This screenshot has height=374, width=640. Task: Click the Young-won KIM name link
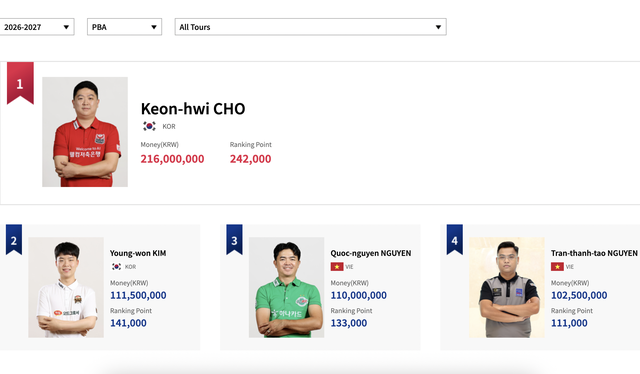point(138,253)
